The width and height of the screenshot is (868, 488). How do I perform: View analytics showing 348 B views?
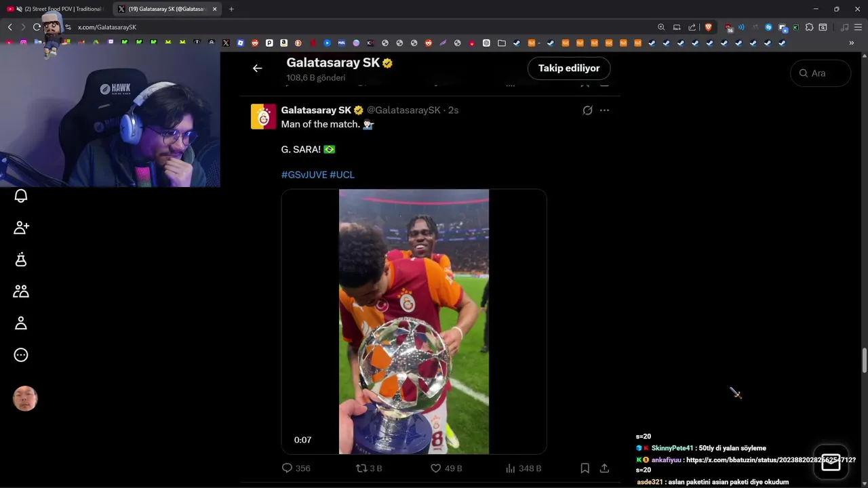pyautogui.click(x=524, y=468)
